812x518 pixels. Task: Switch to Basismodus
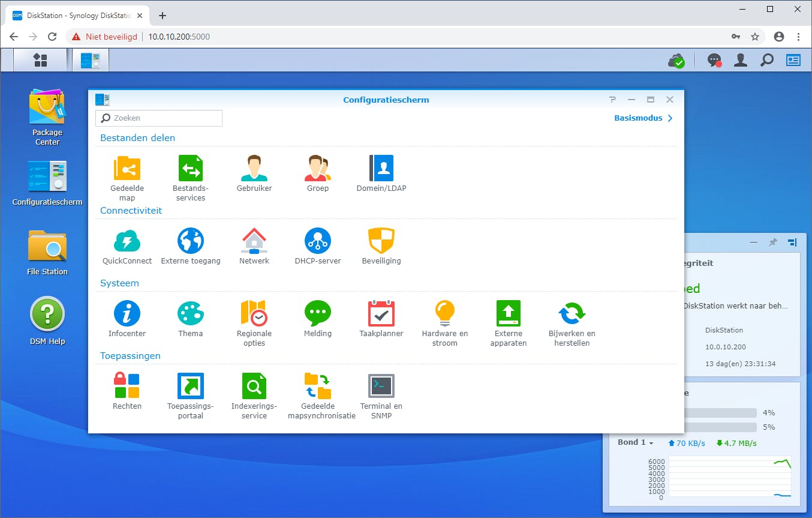tap(643, 118)
